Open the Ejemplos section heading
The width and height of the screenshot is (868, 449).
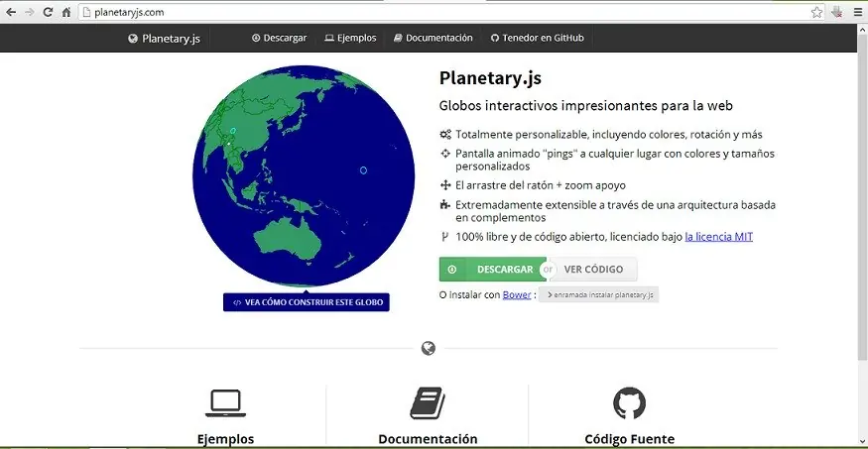pyautogui.click(x=225, y=440)
